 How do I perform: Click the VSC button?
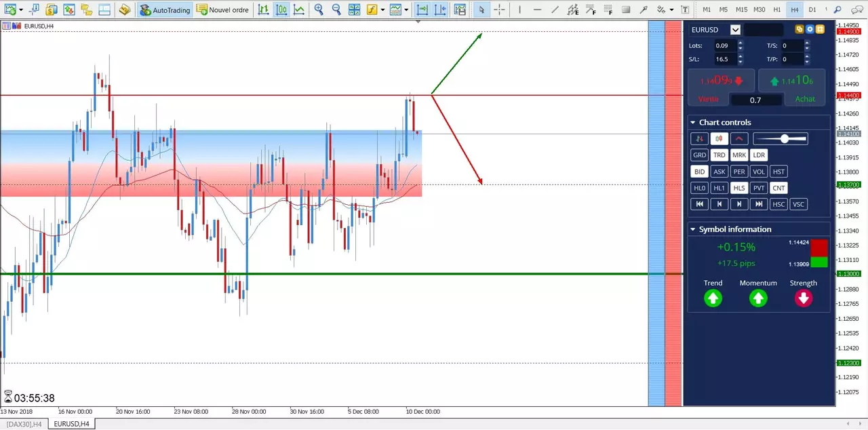(x=799, y=204)
